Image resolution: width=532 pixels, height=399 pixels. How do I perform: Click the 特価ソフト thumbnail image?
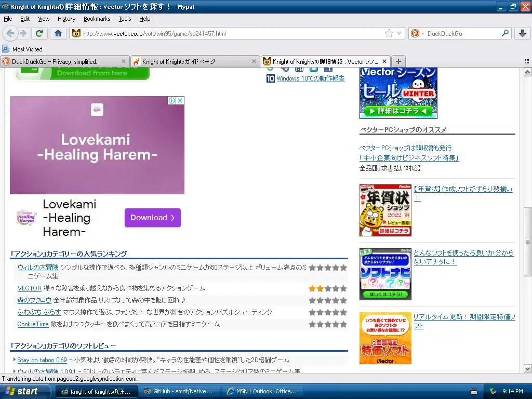pos(385,338)
